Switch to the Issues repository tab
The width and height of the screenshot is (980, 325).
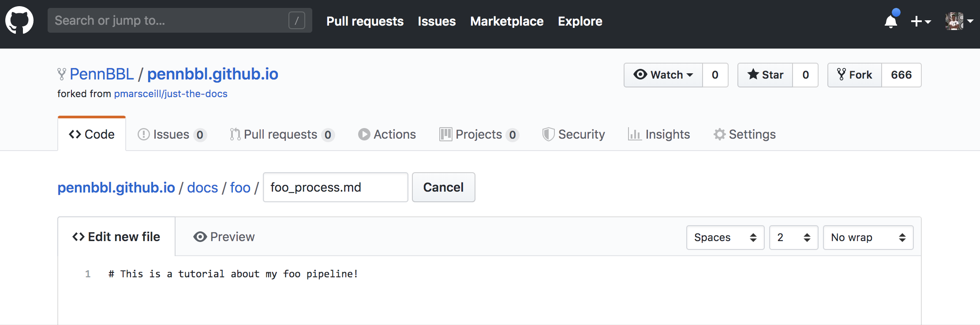pyautogui.click(x=172, y=134)
